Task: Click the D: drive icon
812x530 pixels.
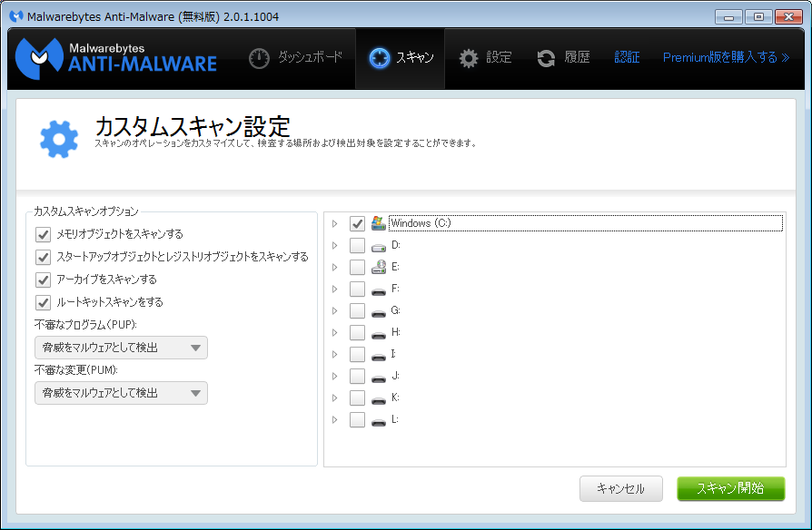Action: [379, 247]
